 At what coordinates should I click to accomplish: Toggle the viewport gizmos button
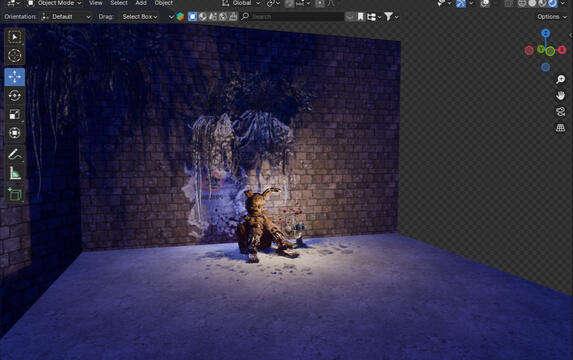coord(461,3)
